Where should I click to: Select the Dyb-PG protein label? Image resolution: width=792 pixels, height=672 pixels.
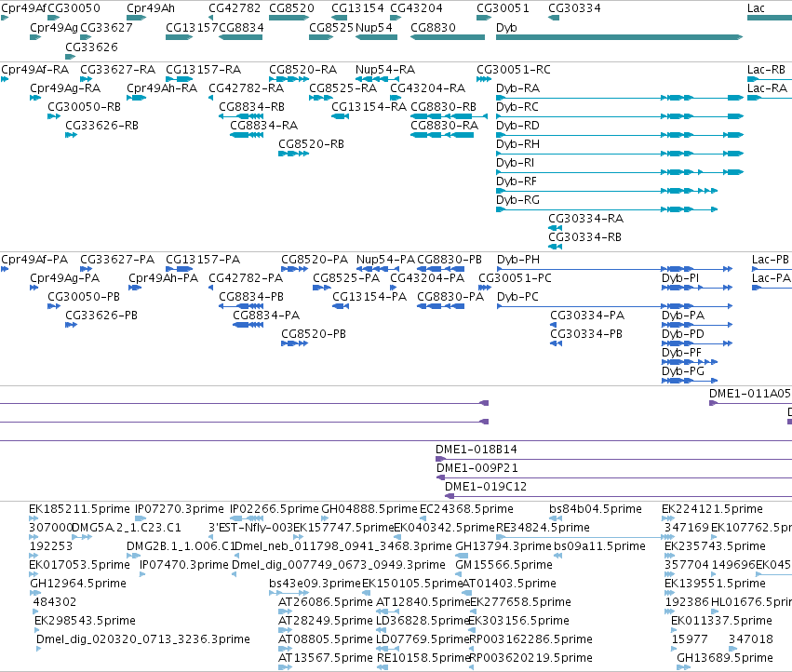(x=683, y=371)
